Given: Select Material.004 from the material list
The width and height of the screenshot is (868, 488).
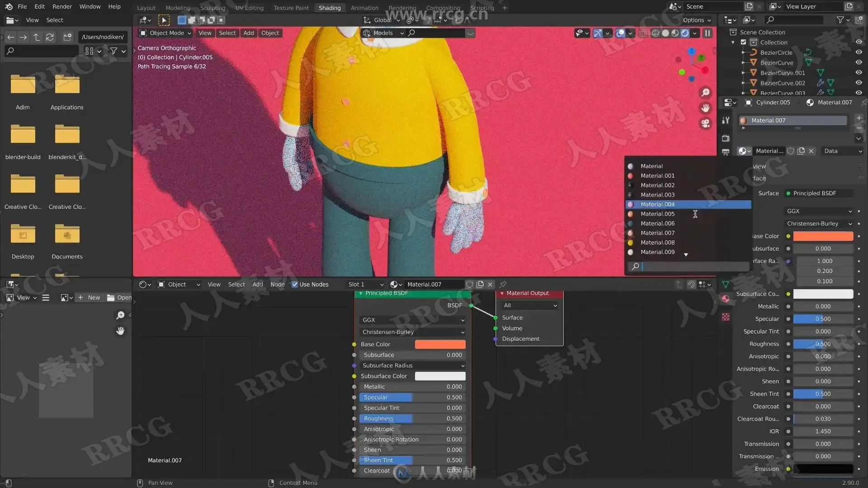Looking at the screenshot, I should 657,204.
